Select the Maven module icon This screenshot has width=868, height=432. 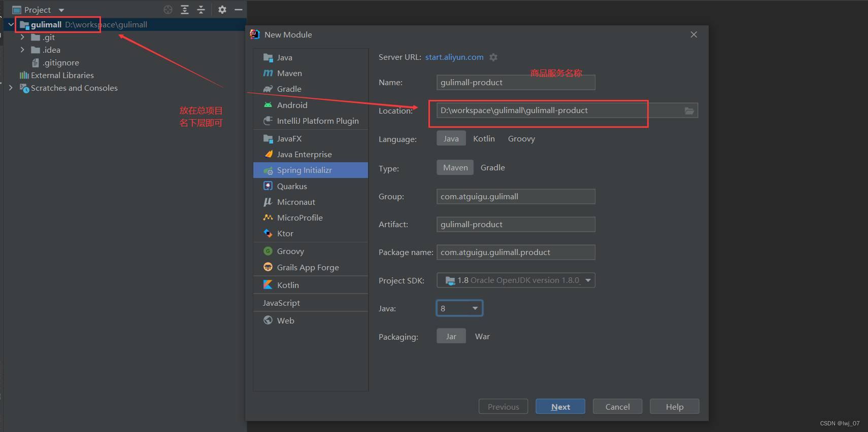click(268, 73)
